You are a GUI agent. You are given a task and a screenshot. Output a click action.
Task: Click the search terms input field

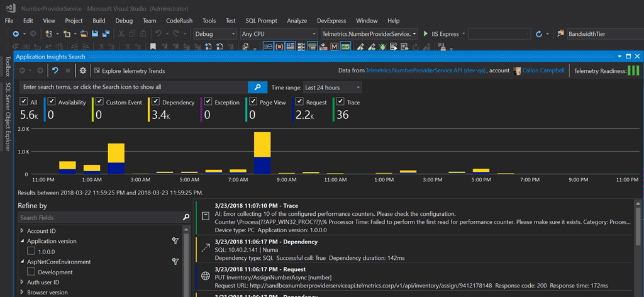pyautogui.click(x=132, y=87)
